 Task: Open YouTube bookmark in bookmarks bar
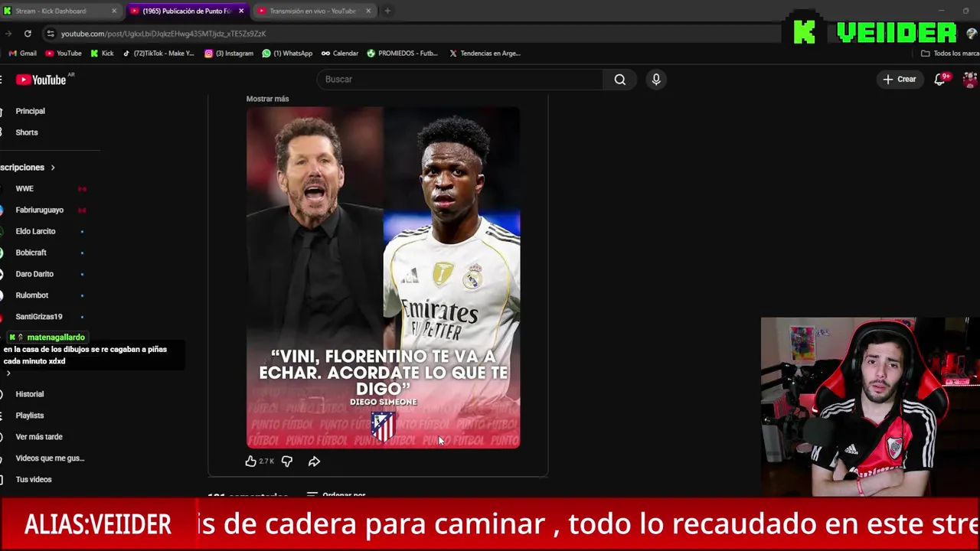pyautogui.click(x=64, y=54)
